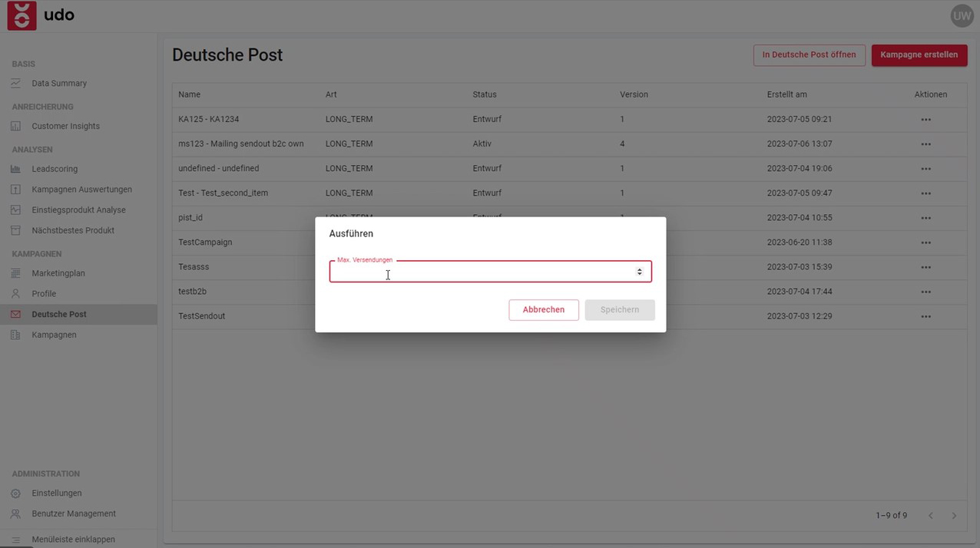Screen dimensions: 980x548
Task: Select the undefined - undefined campaign name
Action: click(219, 168)
